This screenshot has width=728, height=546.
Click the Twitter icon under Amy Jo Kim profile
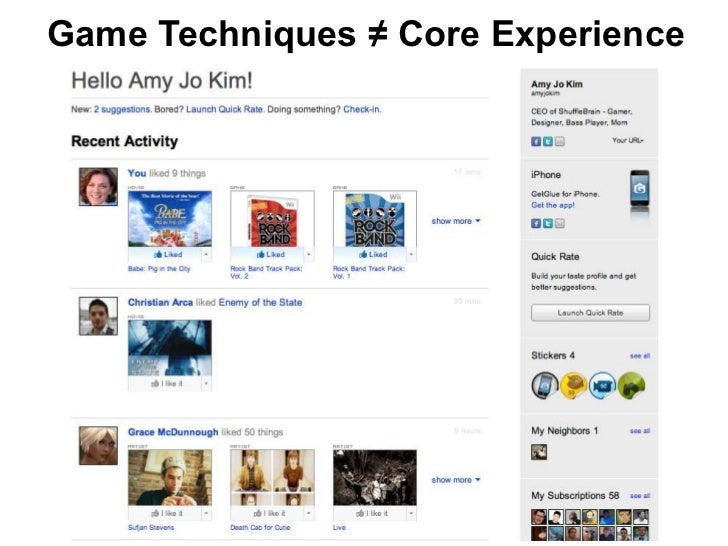[x=548, y=142]
